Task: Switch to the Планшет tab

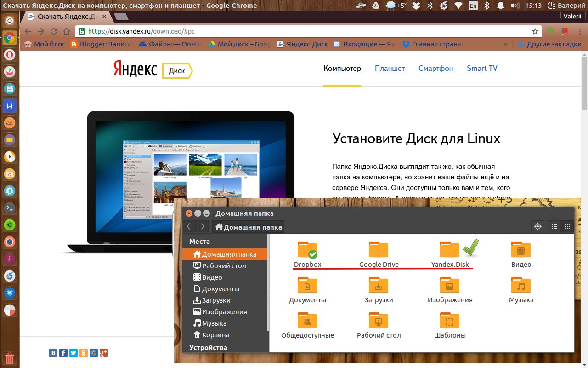Action: pos(390,68)
